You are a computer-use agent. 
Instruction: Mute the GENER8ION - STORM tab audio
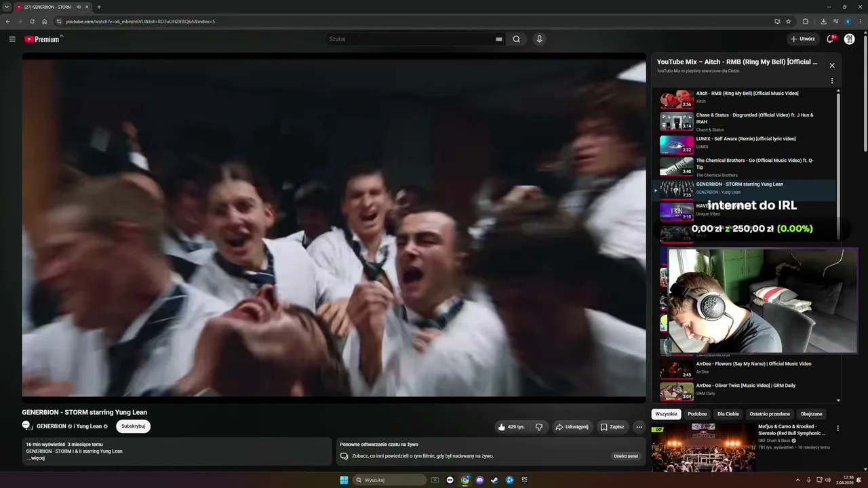coord(79,7)
